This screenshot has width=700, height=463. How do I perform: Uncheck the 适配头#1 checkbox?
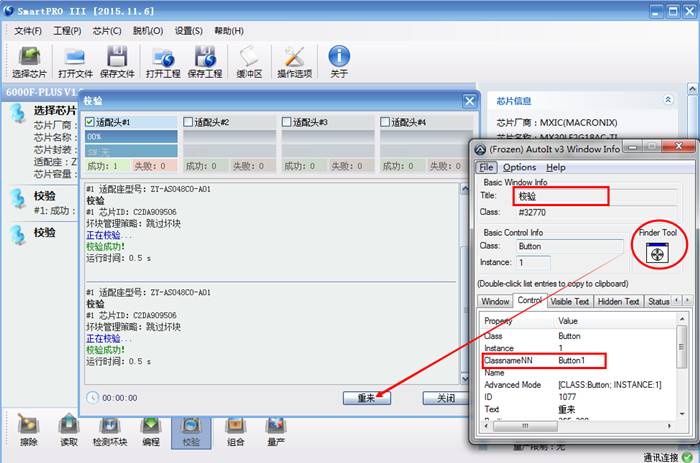coord(91,122)
